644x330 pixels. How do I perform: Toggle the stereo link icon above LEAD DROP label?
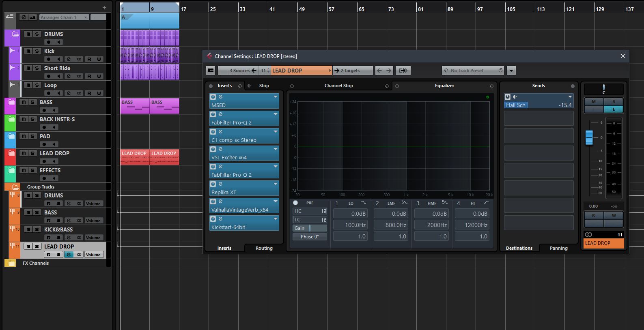(x=588, y=235)
